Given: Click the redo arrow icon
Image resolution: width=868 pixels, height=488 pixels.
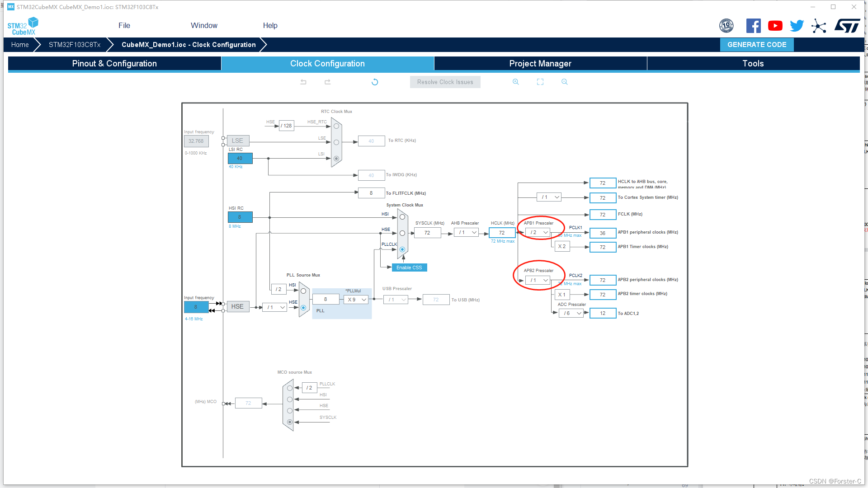Looking at the screenshot, I should point(327,82).
